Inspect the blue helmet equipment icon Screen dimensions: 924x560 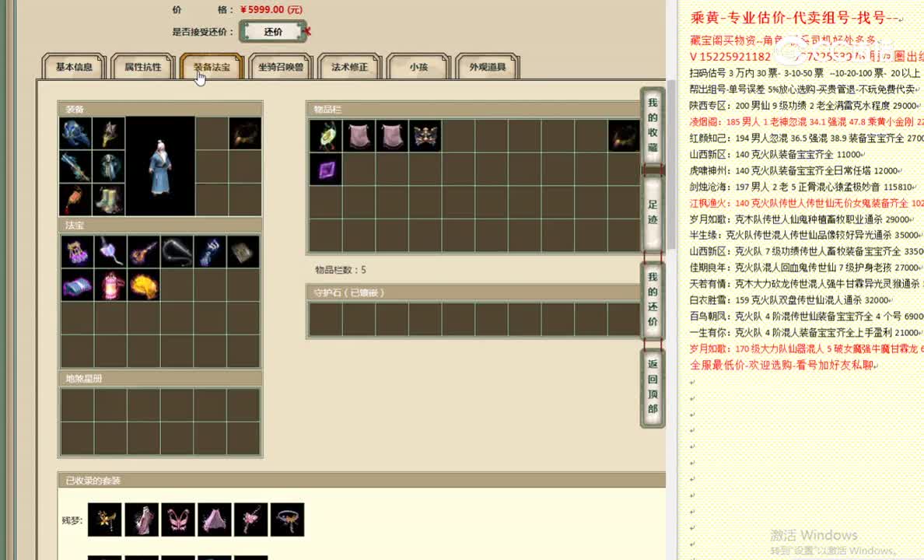coord(75,133)
